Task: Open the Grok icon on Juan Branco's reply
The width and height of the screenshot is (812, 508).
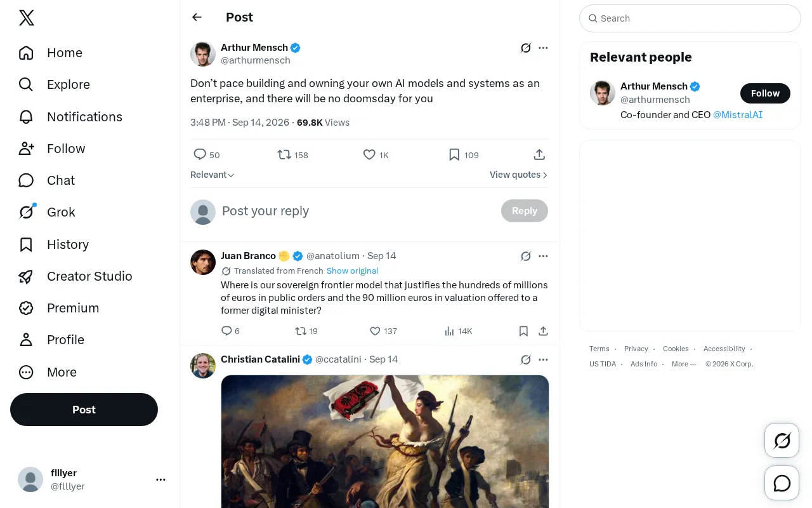Action: coord(525,256)
